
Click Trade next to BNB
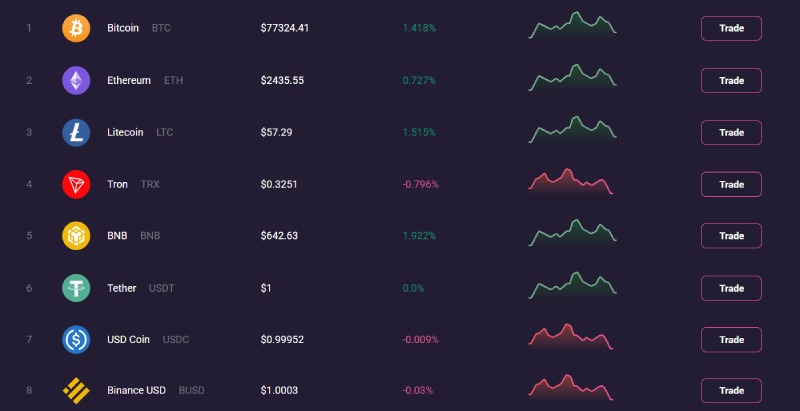tap(731, 236)
